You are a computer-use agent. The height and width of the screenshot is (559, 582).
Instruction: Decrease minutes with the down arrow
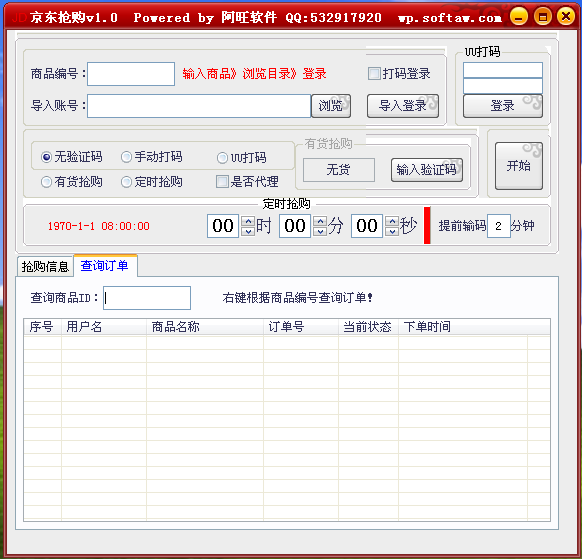point(320,231)
